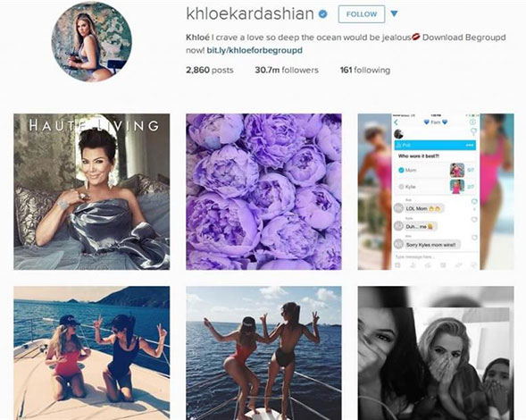Screen dimensions: 526x420
Task: Open the purple peonies photo post
Action: 263,192
